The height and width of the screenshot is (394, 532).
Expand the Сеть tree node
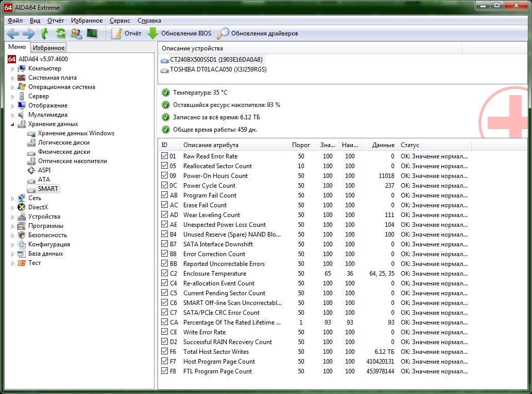(x=13, y=198)
